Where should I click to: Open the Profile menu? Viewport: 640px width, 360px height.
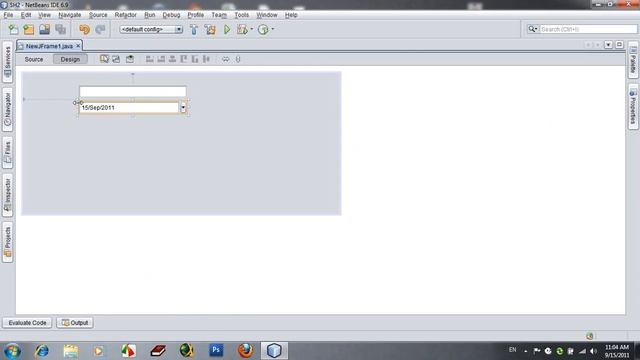click(196, 15)
